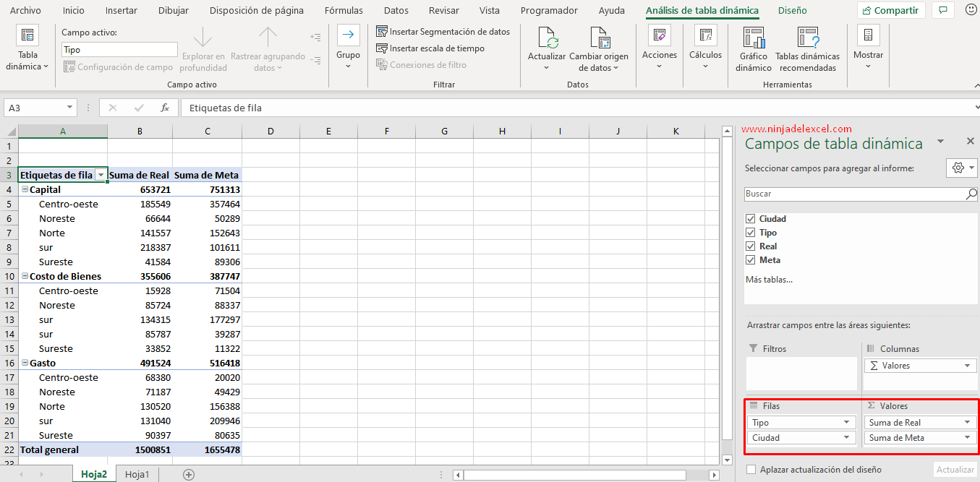Uncheck the Ciudad field checkbox

tap(750, 219)
